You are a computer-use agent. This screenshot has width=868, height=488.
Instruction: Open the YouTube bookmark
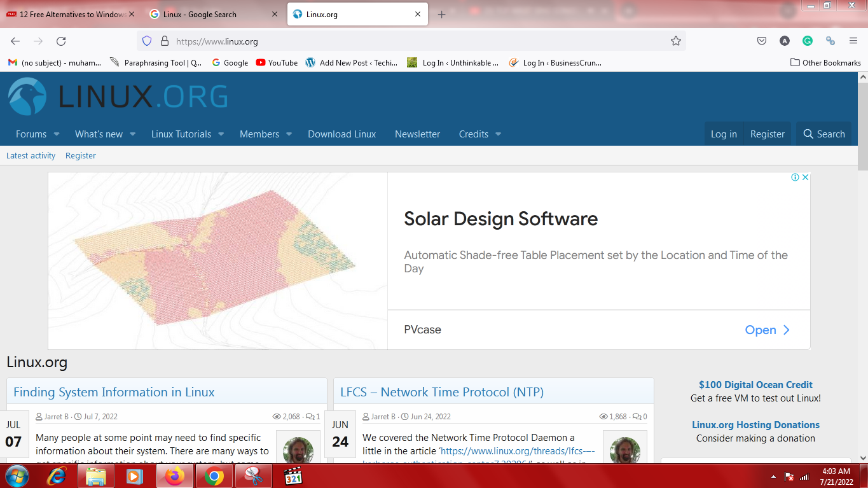pos(277,63)
